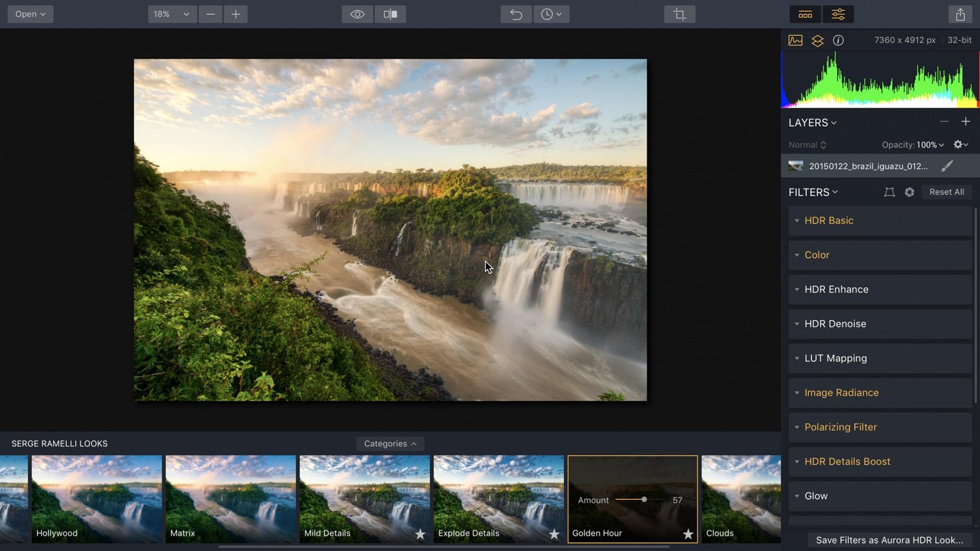Screen dimensions: 980x551
Task: Apply the Clouds look thumbnail
Action: (741, 499)
